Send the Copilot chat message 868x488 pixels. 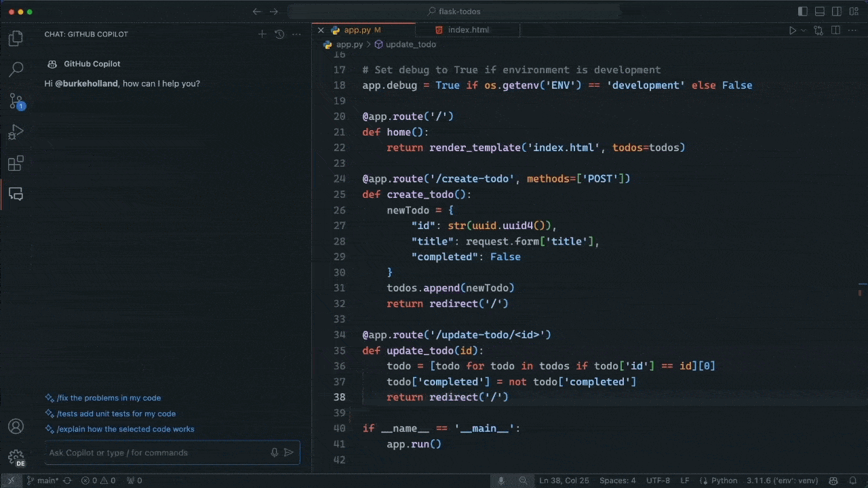click(289, 453)
